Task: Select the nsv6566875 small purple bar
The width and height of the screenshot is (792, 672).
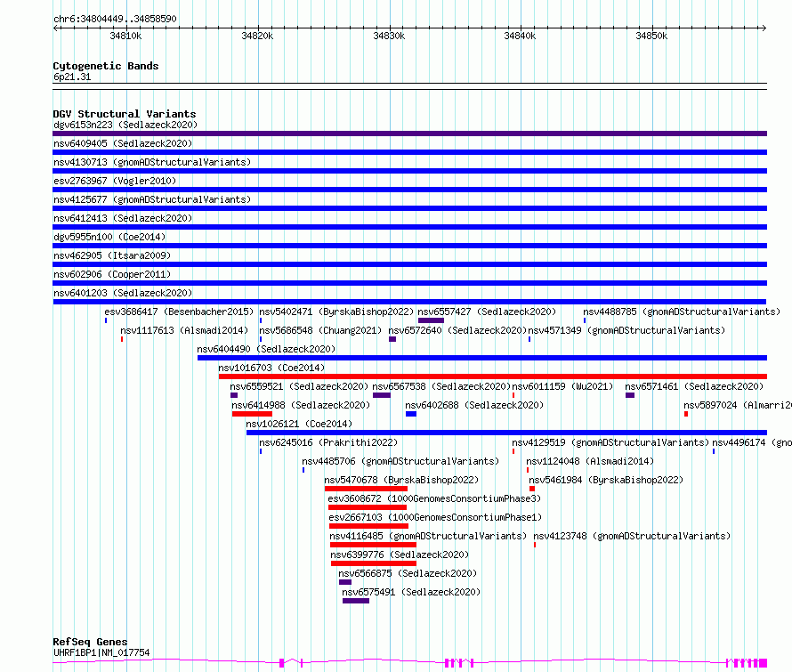Action: (345, 582)
